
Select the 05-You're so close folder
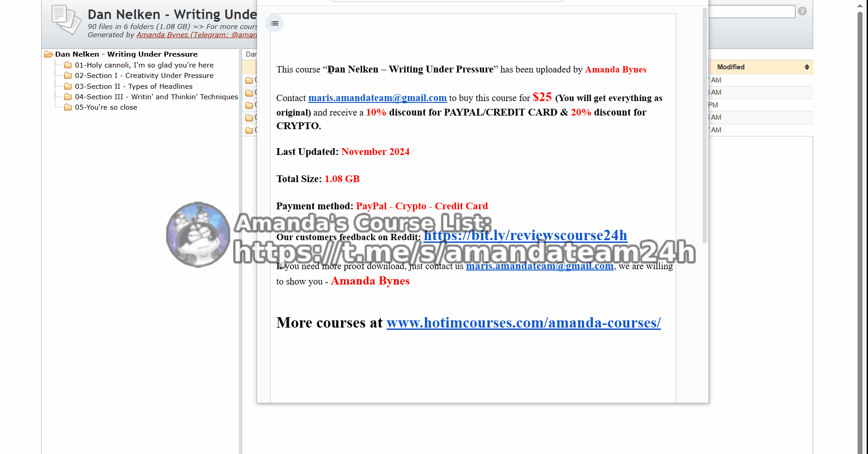(x=106, y=107)
